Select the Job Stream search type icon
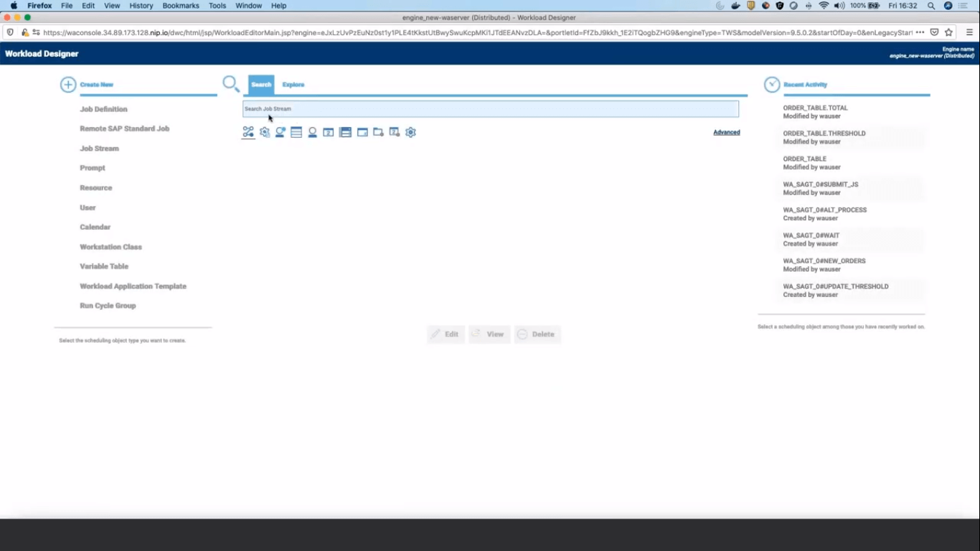This screenshot has width=980, height=551. (x=248, y=132)
